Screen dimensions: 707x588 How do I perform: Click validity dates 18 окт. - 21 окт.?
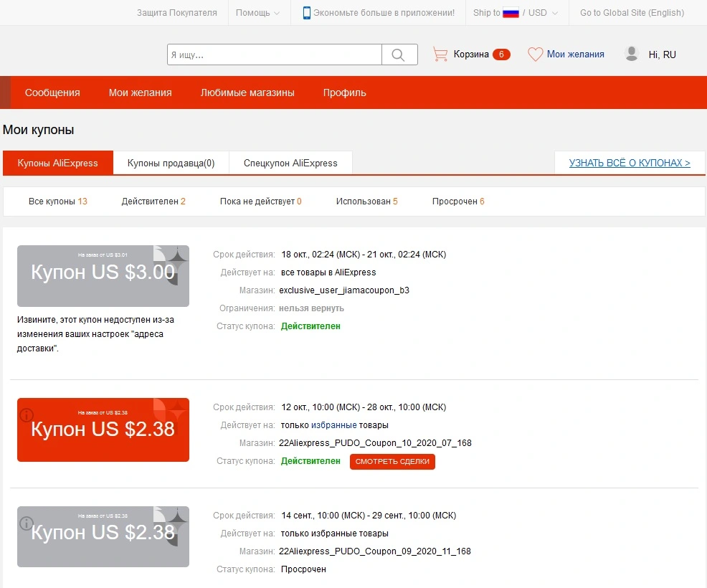coord(364,255)
